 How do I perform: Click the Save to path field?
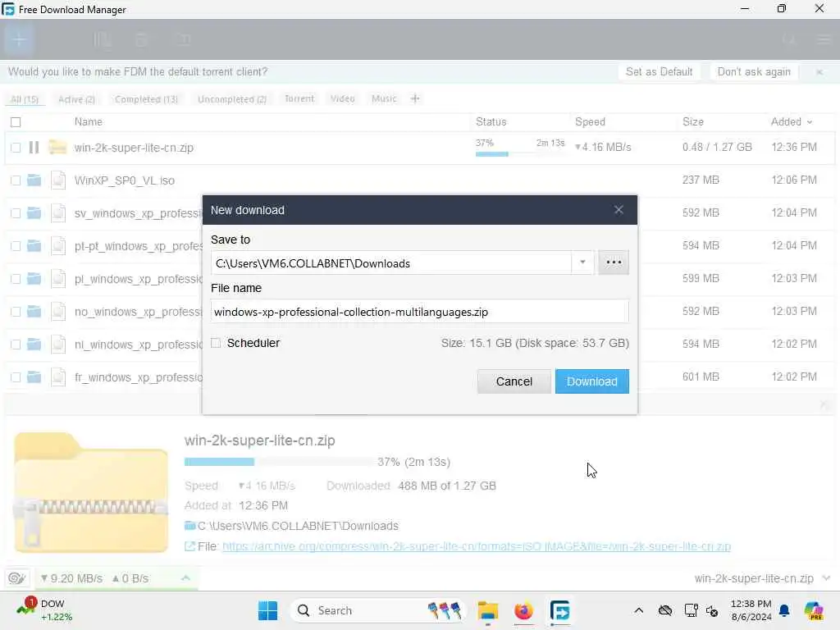391,263
